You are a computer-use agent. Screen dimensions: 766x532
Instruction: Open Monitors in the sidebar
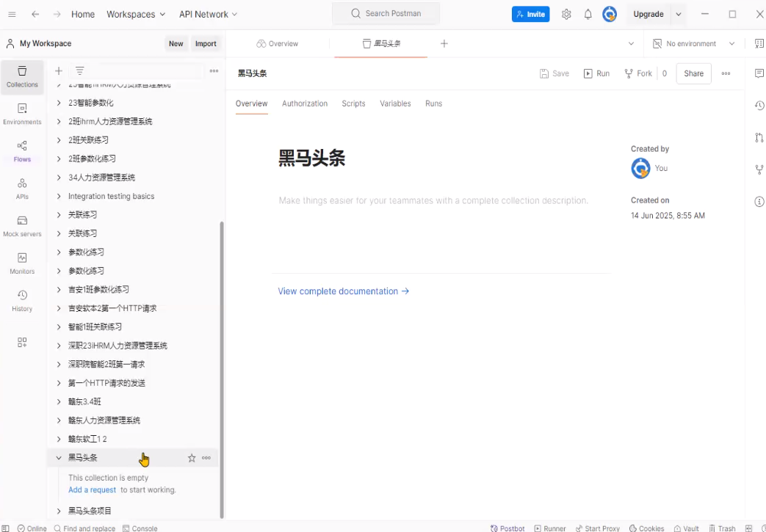click(22, 263)
